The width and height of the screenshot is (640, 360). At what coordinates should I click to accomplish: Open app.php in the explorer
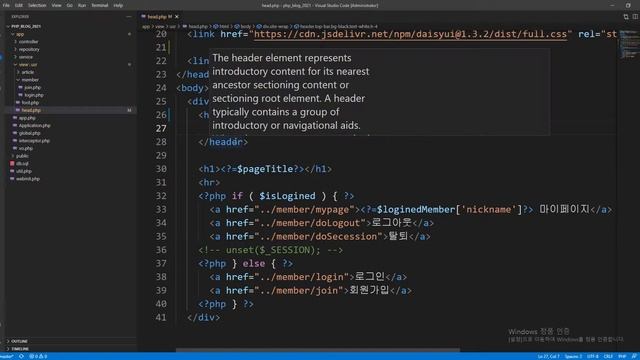(x=27, y=118)
